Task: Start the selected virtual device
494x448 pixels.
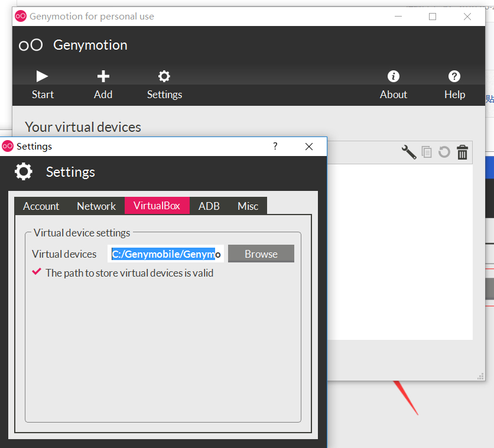Action: click(x=43, y=85)
